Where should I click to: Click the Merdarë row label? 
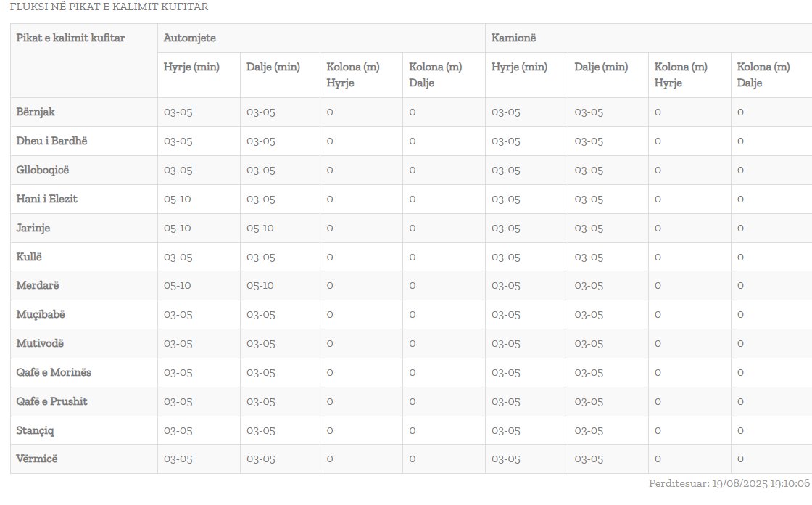(37, 286)
